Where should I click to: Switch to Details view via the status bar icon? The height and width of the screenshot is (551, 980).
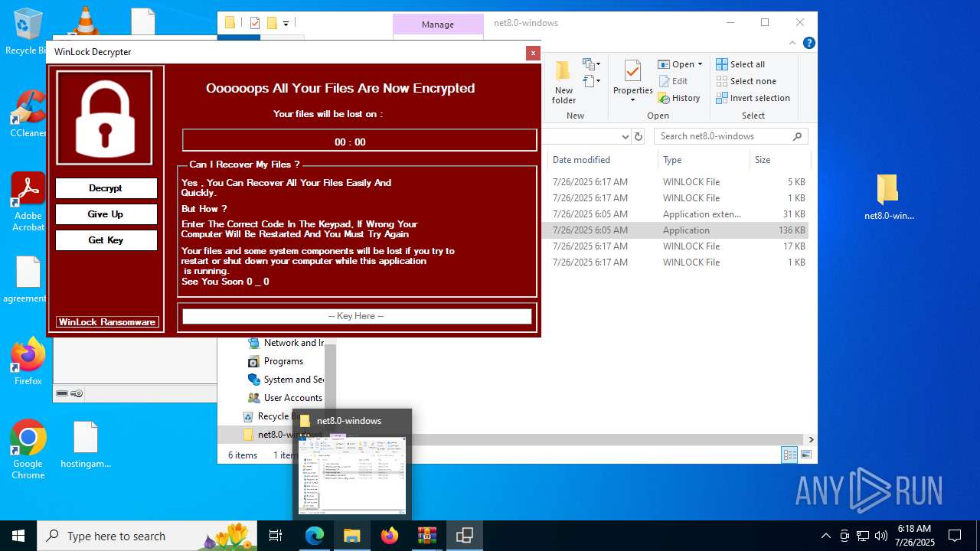click(789, 455)
